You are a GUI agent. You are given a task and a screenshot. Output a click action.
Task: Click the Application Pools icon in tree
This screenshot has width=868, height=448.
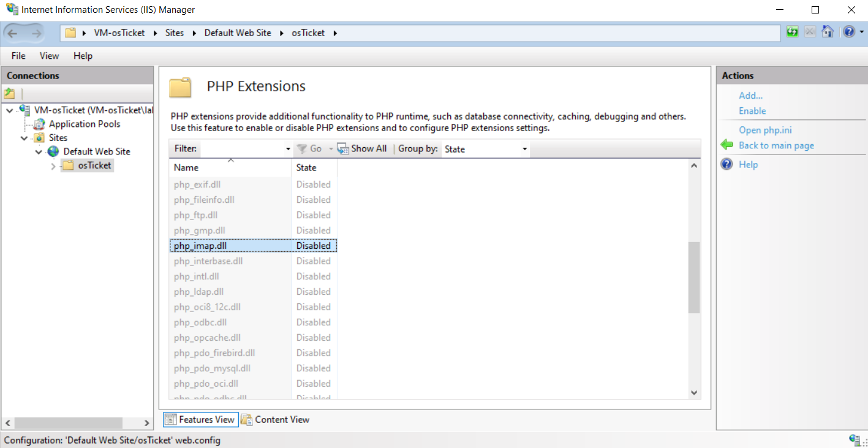(x=40, y=124)
